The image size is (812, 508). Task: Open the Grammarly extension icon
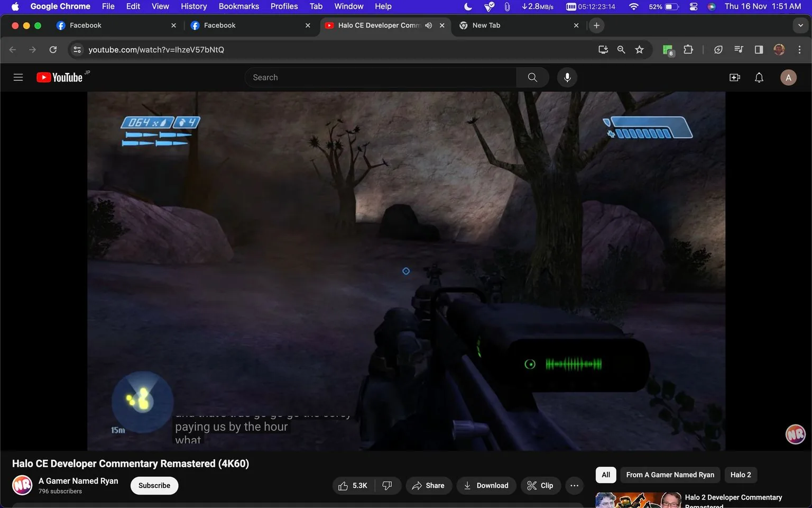coord(667,49)
